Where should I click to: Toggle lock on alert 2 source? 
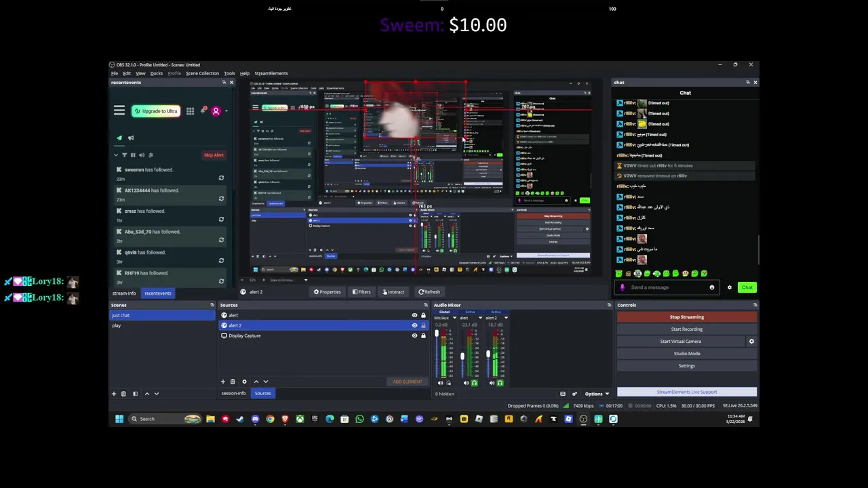tap(423, 325)
